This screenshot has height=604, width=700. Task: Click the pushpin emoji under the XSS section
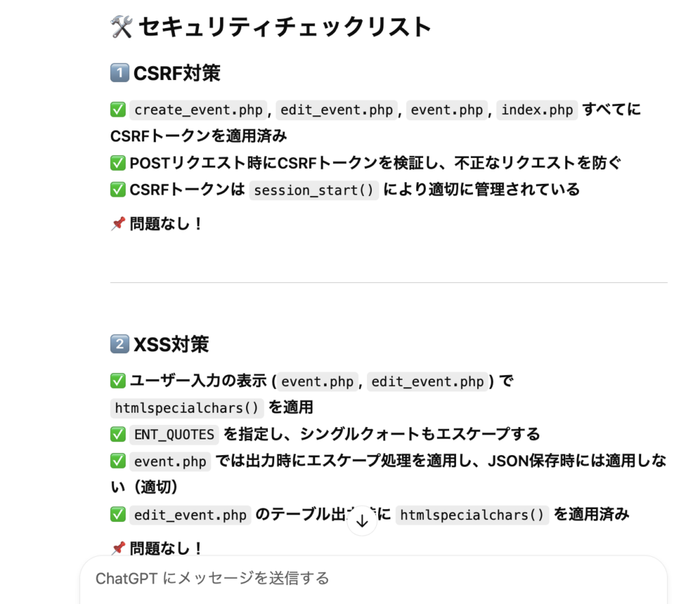118,548
